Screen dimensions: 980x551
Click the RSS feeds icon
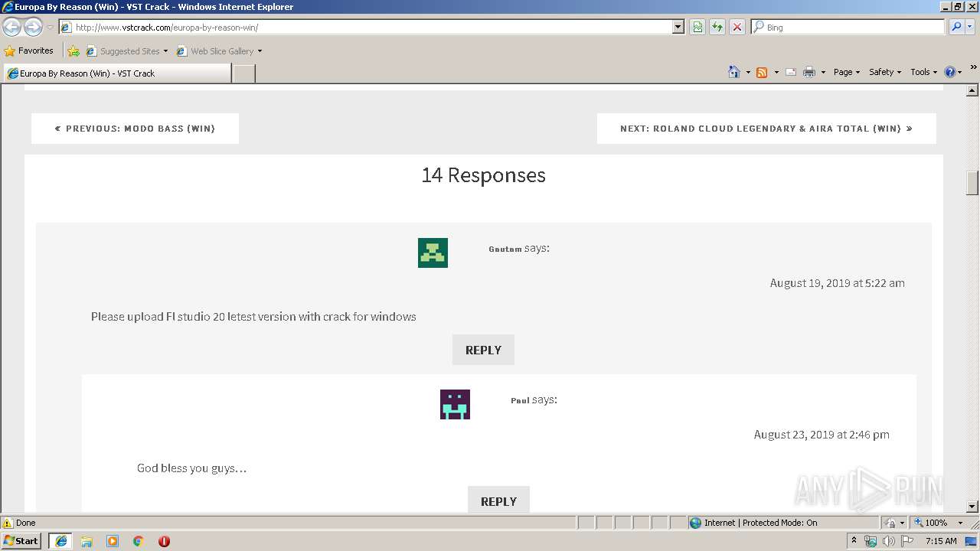click(x=762, y=72)
